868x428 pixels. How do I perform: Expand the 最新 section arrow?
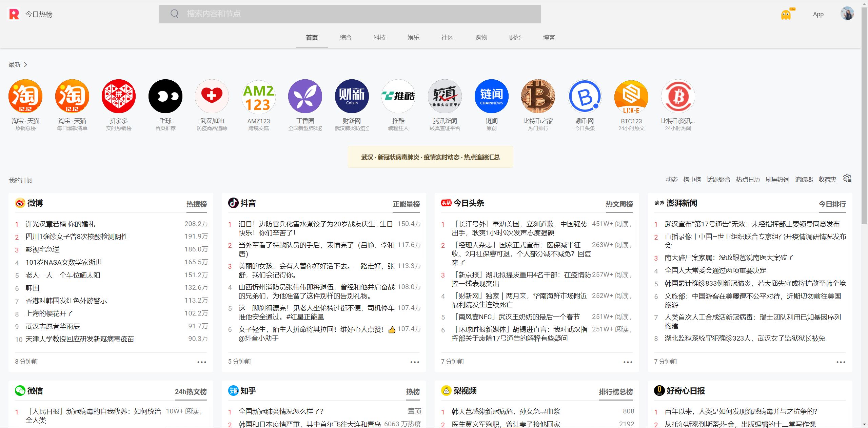[x=25, y=64]
